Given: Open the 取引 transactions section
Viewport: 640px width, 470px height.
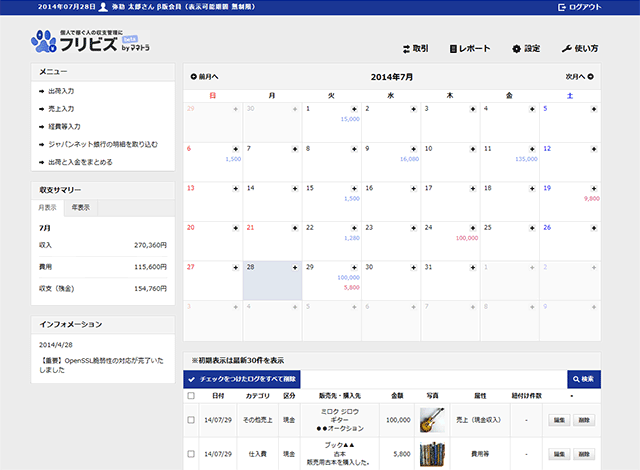Looking at the screenshot, I should (x=414, y=48).
